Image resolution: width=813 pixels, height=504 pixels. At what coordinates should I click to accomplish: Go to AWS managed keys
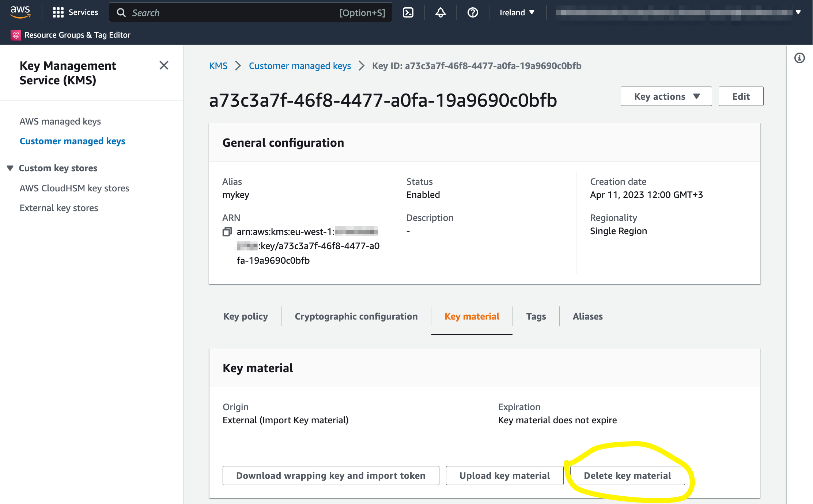pos(60,121)
